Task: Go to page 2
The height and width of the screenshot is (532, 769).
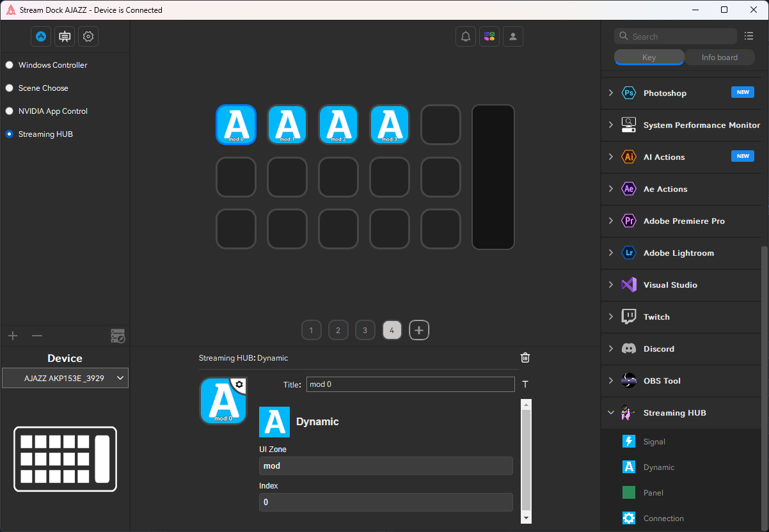Action: coord(338,330)
